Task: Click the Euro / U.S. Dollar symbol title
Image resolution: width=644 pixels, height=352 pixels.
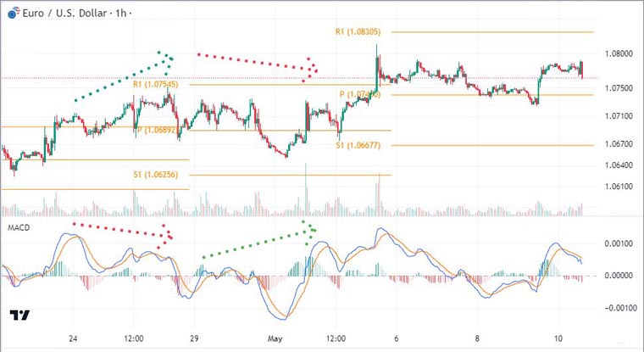Action: (x=64, y=14)
